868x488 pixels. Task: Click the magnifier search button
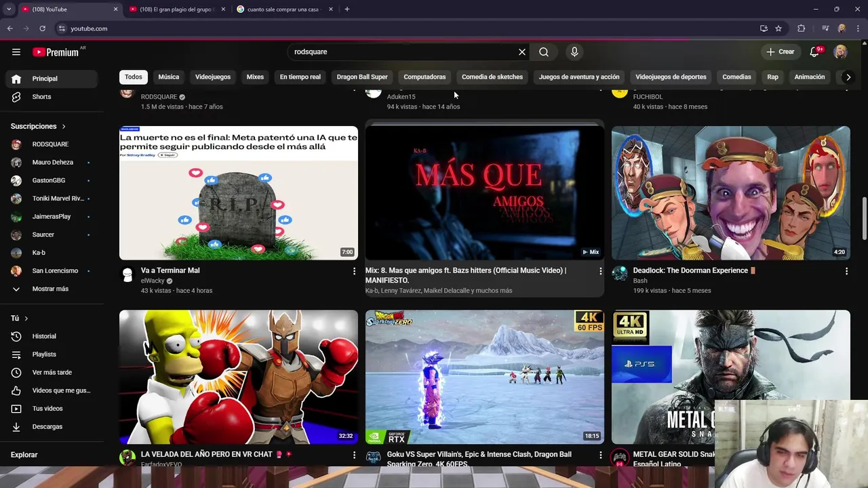[544, 52]
